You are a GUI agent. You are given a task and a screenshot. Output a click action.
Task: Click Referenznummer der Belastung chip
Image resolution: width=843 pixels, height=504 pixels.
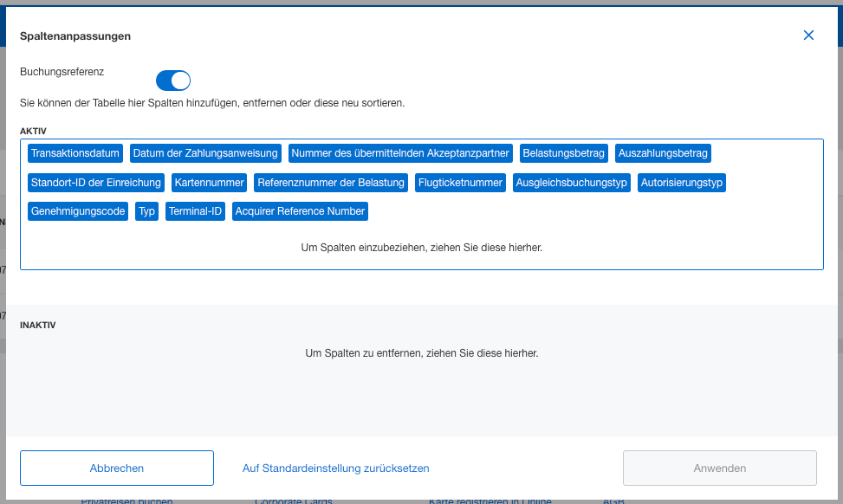331,183
